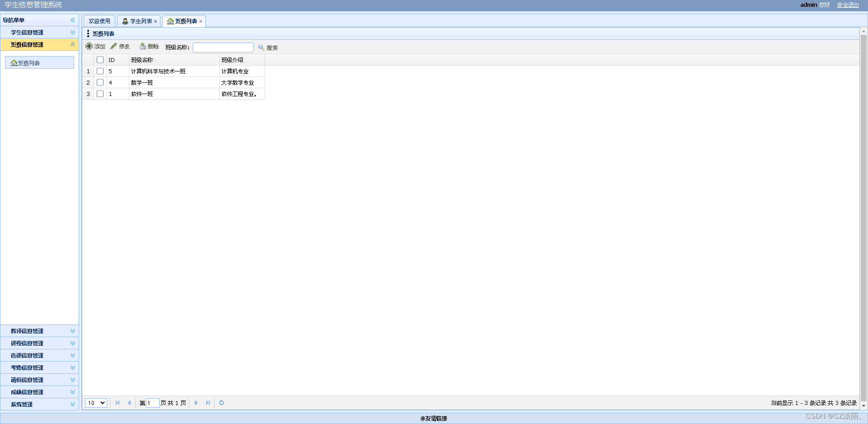Image resolution: width=868 pixels, height=424 pixels.
Task: Focus the 班级名称 search input field
Action: 223,48
